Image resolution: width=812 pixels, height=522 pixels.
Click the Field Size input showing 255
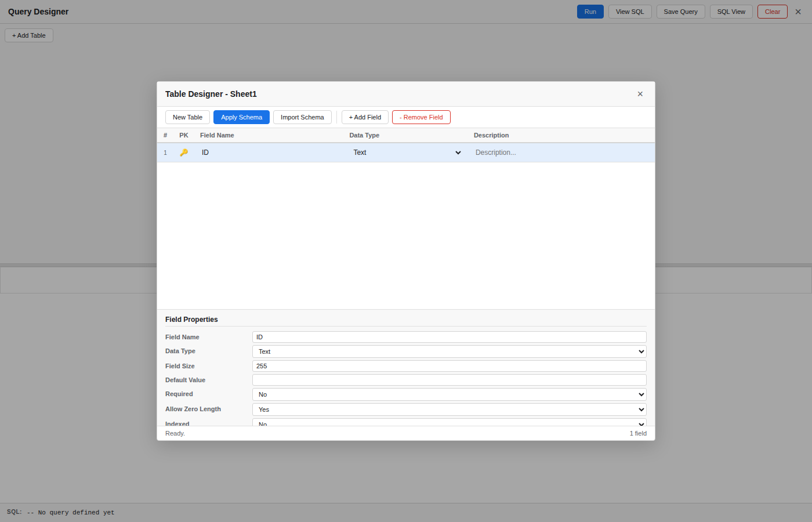(449, 366)
